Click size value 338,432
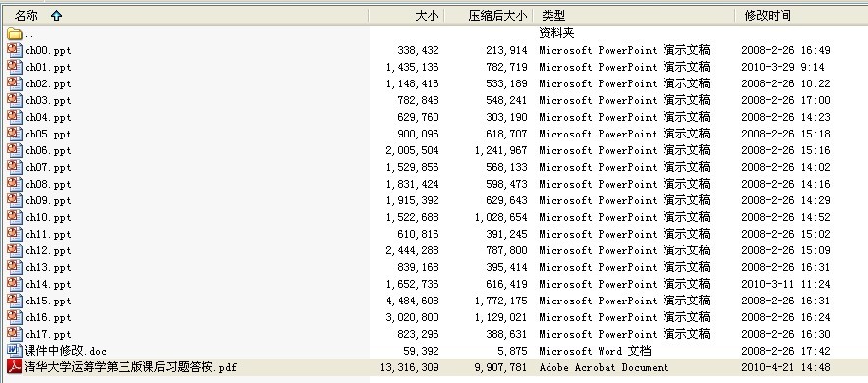The height and width of the screenshot is (383, 868). point(418,50)
